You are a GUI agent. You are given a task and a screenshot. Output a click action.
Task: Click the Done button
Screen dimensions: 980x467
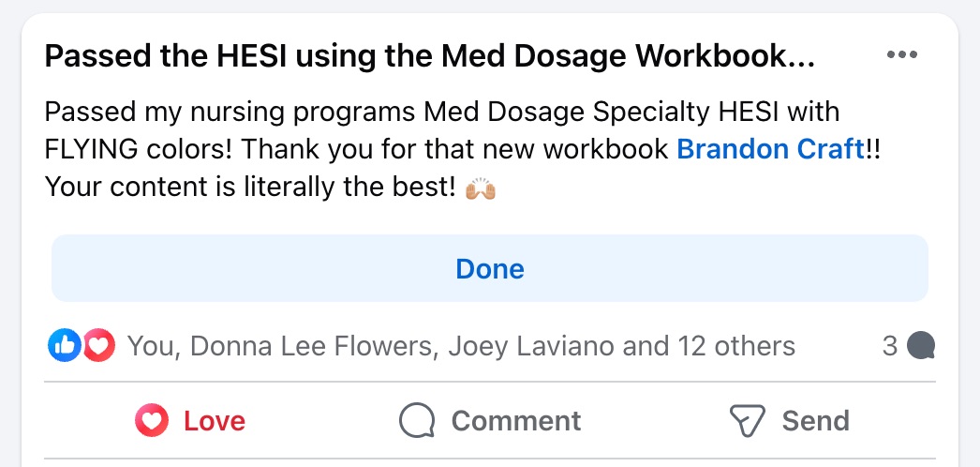click(490, 268)
